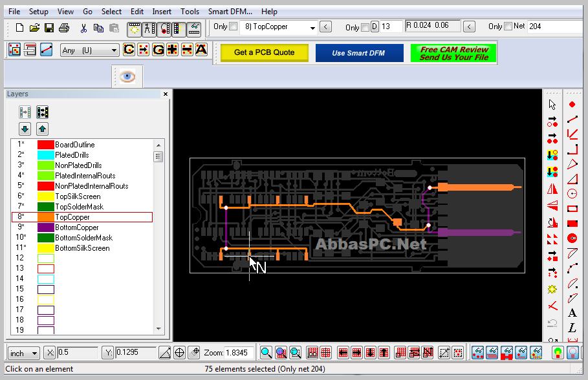
Task: Move layer up with green up arrow
Action: (x=42, y=129)
